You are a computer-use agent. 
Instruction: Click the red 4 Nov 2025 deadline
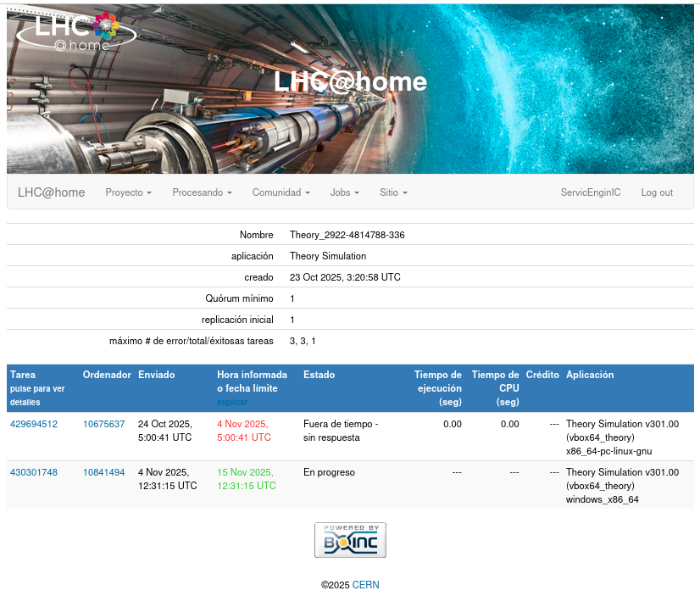[x=243, y=431]
